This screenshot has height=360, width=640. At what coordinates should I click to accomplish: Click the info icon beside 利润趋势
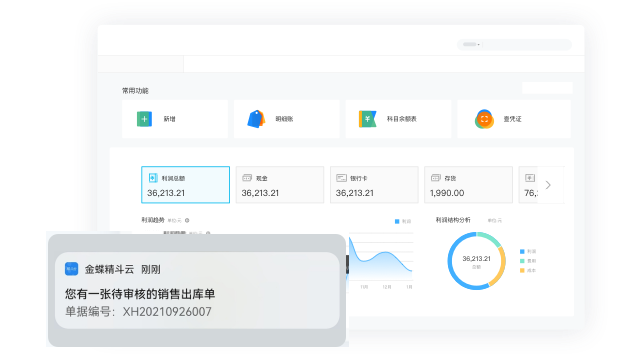coord(187,220)
